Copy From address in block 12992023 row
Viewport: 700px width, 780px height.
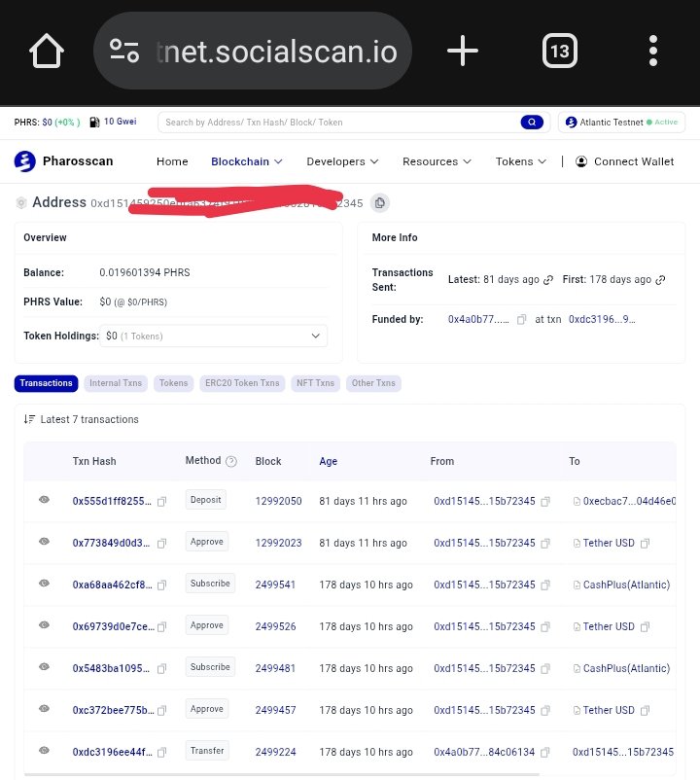point(545,544)
